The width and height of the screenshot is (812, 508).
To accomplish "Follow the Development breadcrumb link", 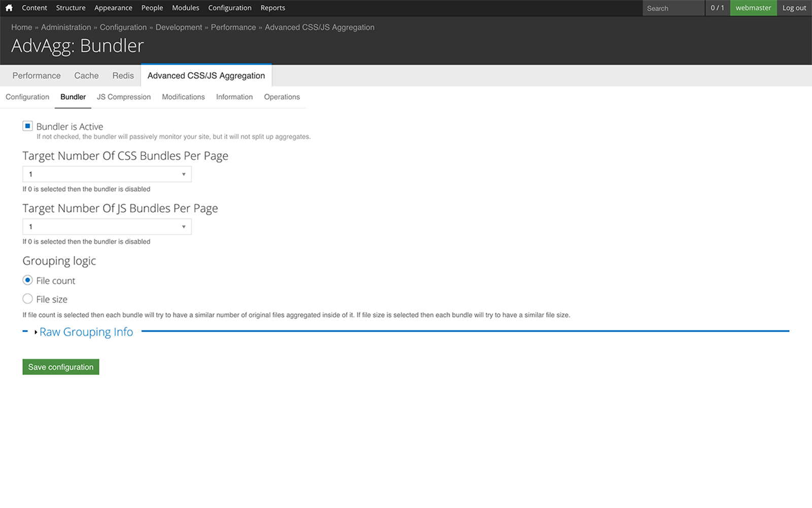I will pyautogui.click(x=179, y=27).
